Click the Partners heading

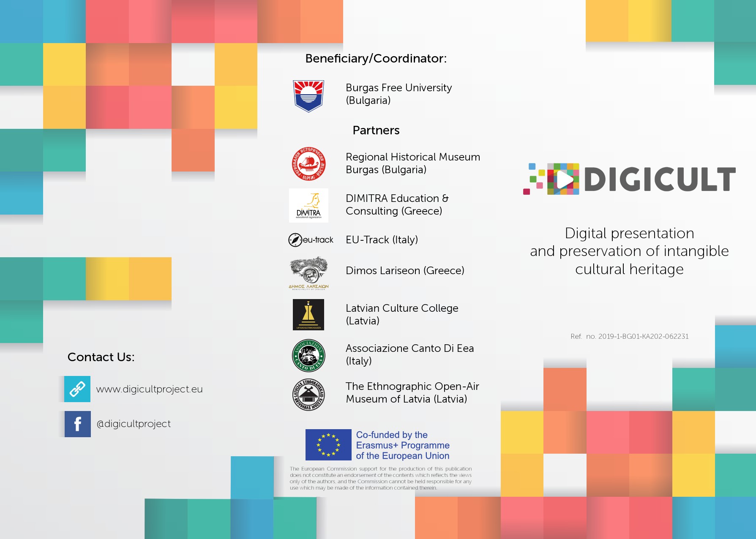pos(376,130)
